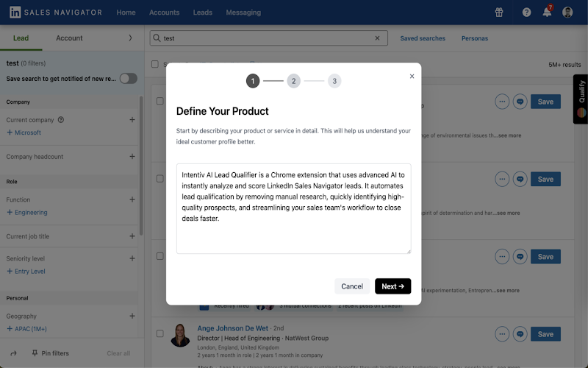588x368 pixels.
Task: Message Ange Johnson De Wet
Action: (520, 334)
